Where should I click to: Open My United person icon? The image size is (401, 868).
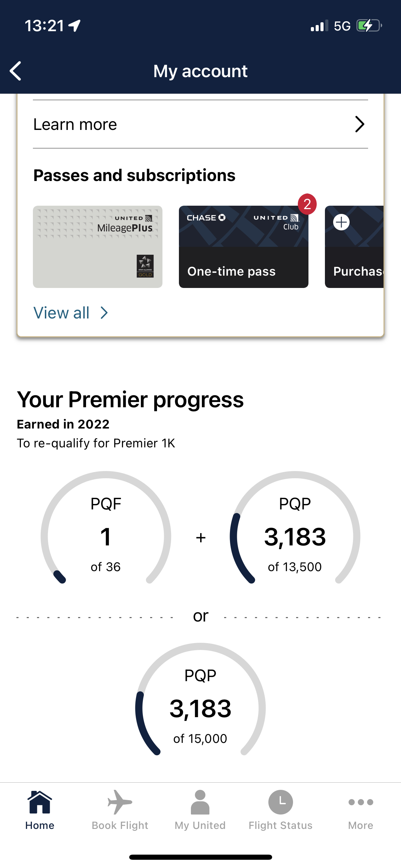pyautogui.click(x=200, y=802)
